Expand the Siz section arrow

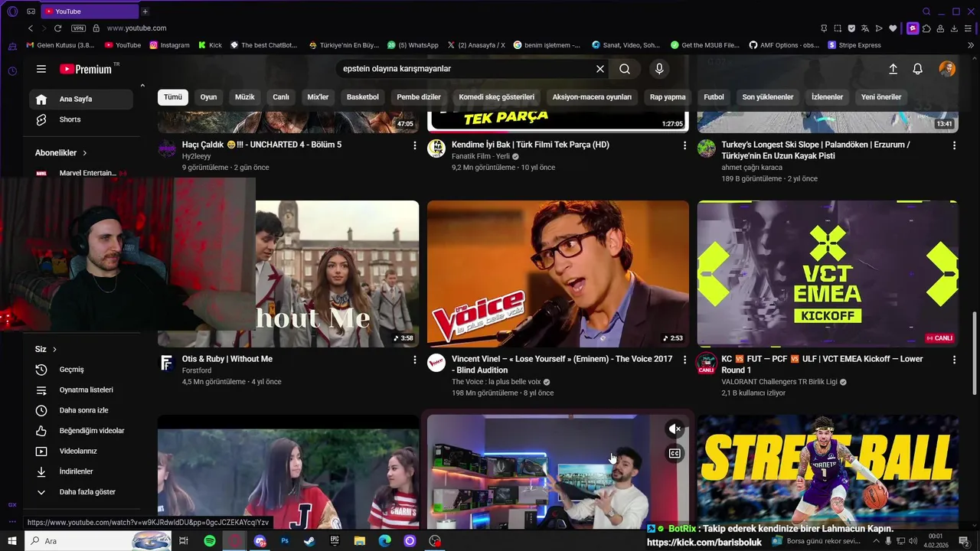(55, 349)
